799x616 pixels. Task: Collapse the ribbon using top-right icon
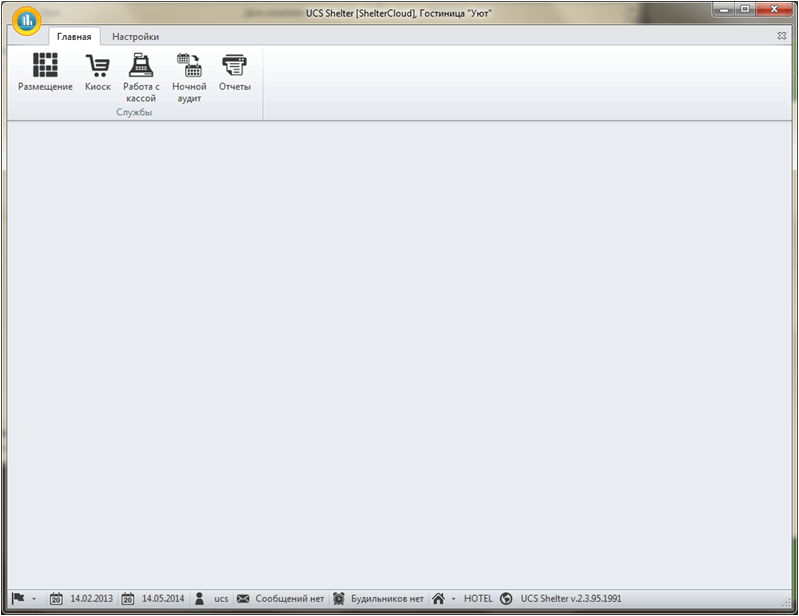pyautogui.click(x=782, y=36)
